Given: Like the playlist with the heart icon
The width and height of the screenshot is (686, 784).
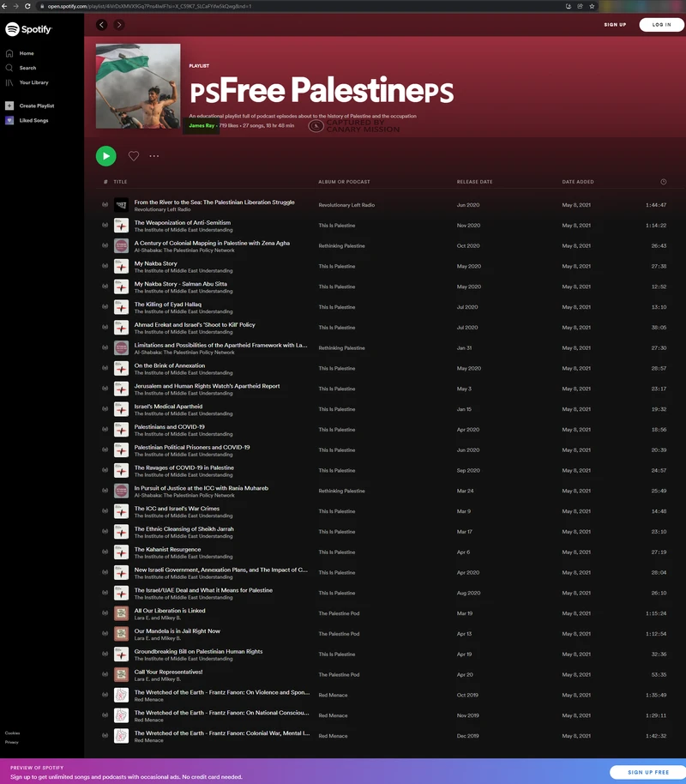Looking at the screenshot, I should tap(134, 156).
